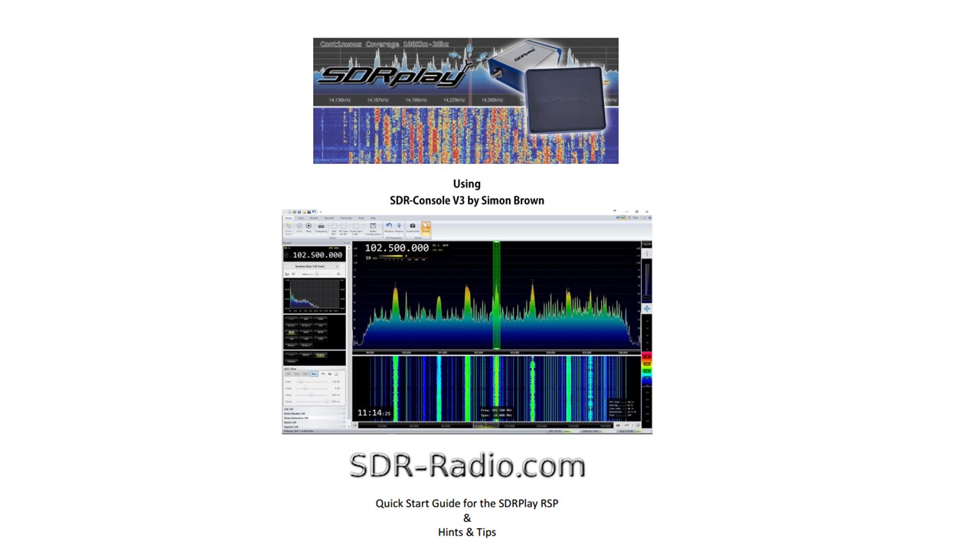Click the green tuned-frequency marker in spectrum
Screen dimensions: 980x551
pos(496,295)
